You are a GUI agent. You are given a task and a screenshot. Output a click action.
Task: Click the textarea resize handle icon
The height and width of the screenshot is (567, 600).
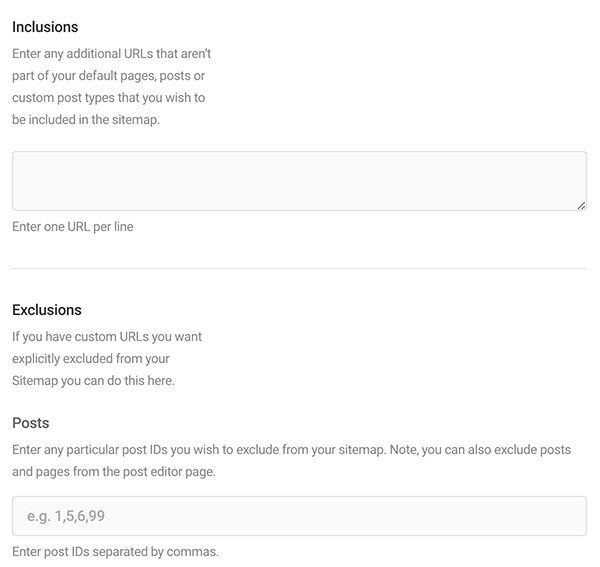[x=581, y=205]
